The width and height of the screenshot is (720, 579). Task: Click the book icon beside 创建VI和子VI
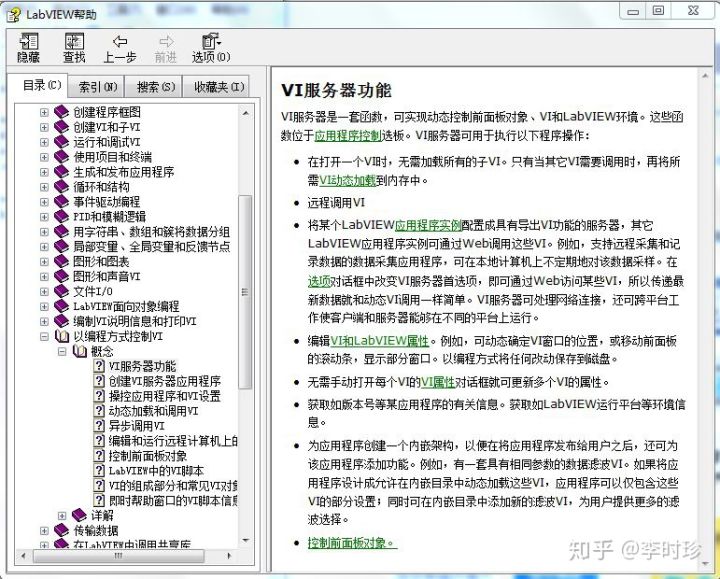point(62,127)
